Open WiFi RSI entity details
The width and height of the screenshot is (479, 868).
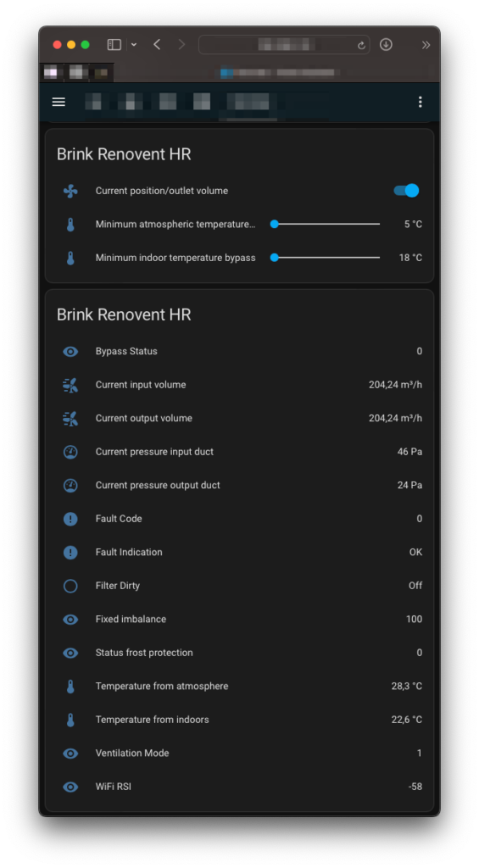coord(239,787)
